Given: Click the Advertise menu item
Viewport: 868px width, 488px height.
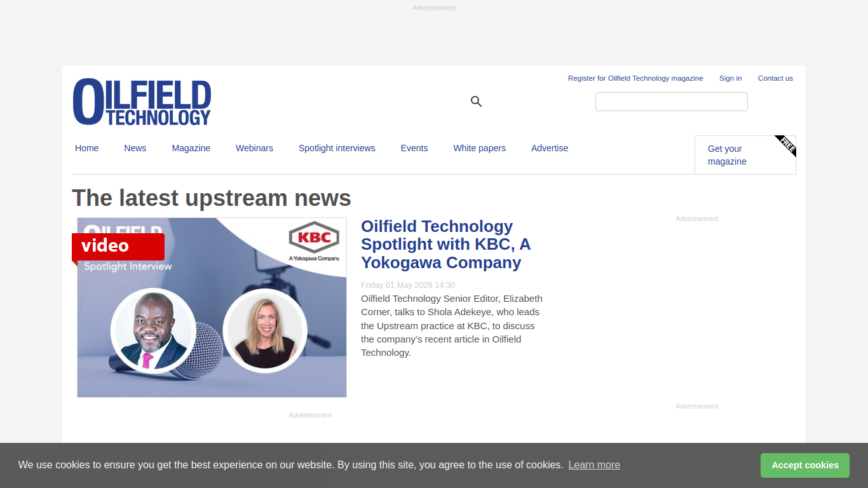Looking at the screenshot, I should 550,148.
